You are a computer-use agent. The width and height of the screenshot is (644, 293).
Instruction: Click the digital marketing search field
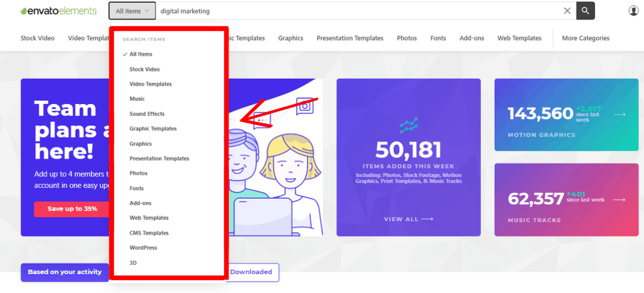(x=356, y=11)
